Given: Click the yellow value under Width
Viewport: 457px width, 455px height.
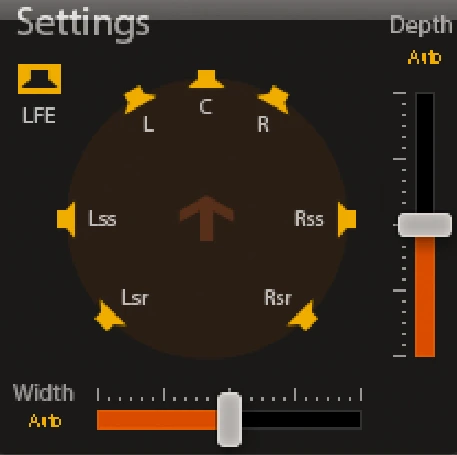Looking at the screenshot, I should coord(45,421).
